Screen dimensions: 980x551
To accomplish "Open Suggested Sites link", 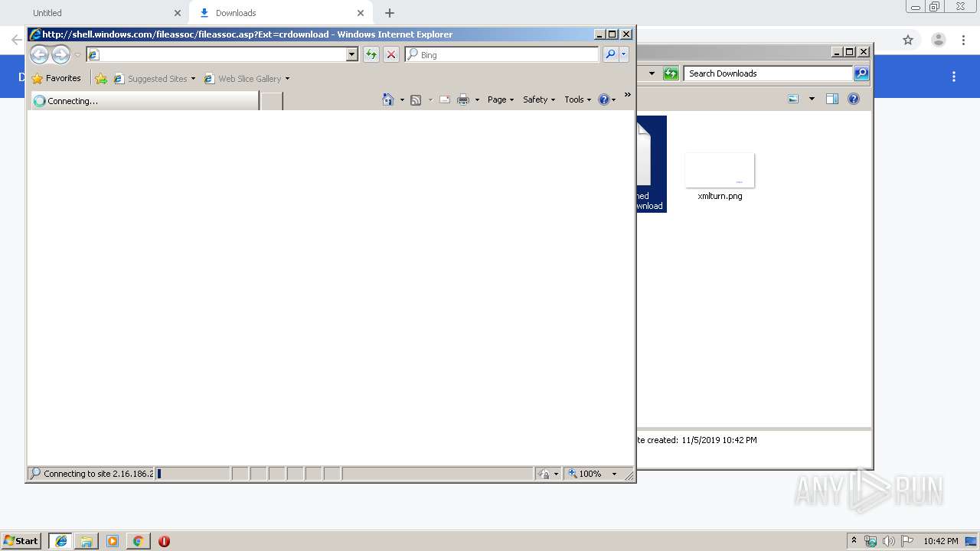I will [154, 78].
